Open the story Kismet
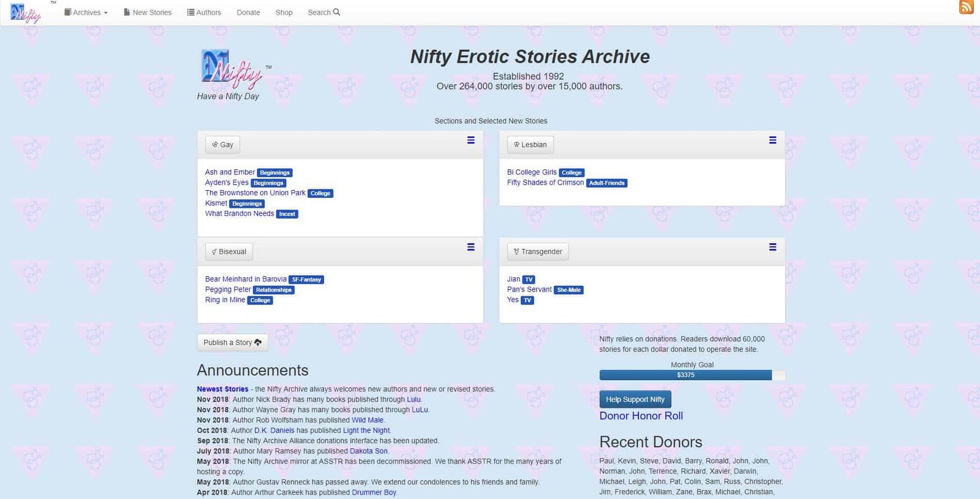Viewport: 980px width, 499px height. 216,204
